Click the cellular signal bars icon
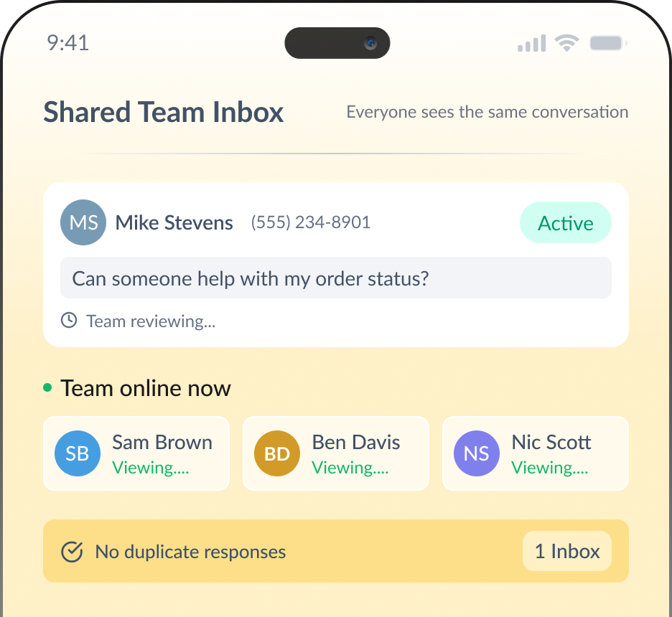 [531, 44]
